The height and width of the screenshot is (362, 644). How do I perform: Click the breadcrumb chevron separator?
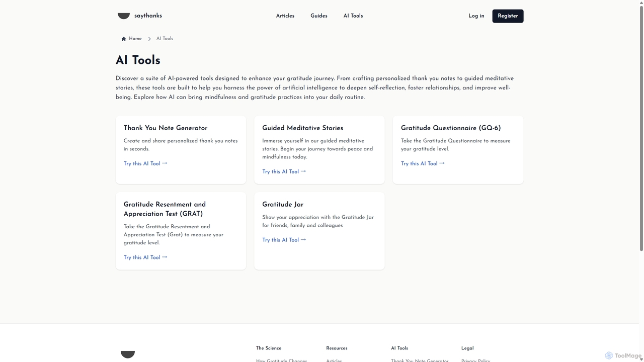[x=149, y=39]
